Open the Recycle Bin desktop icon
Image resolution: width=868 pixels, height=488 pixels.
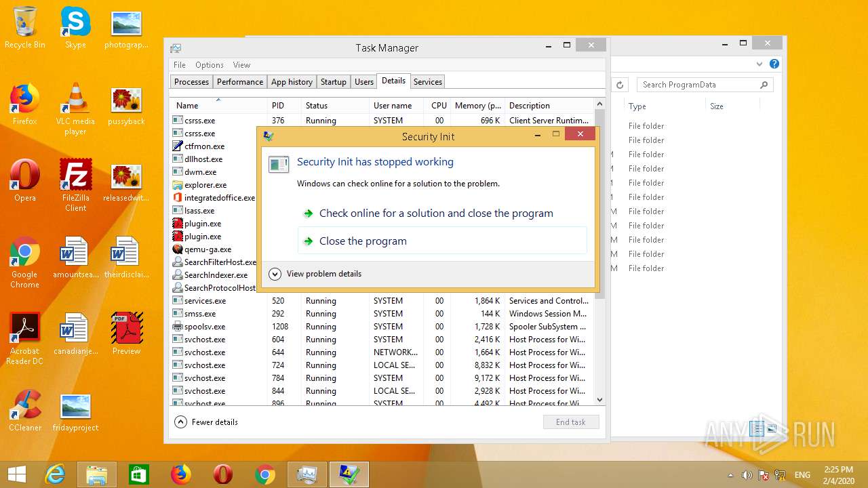[24, 28]
